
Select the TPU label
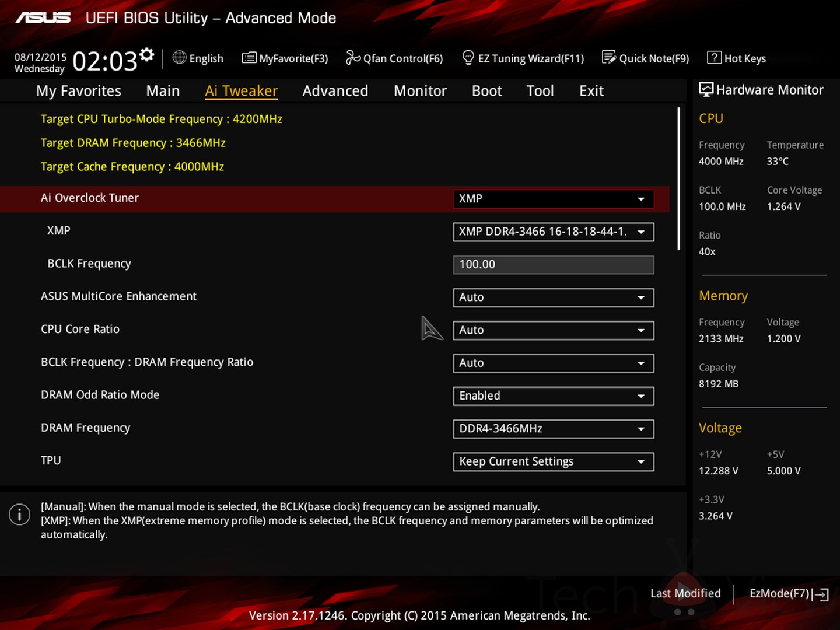pyautogui.click(x=51, y=460)
